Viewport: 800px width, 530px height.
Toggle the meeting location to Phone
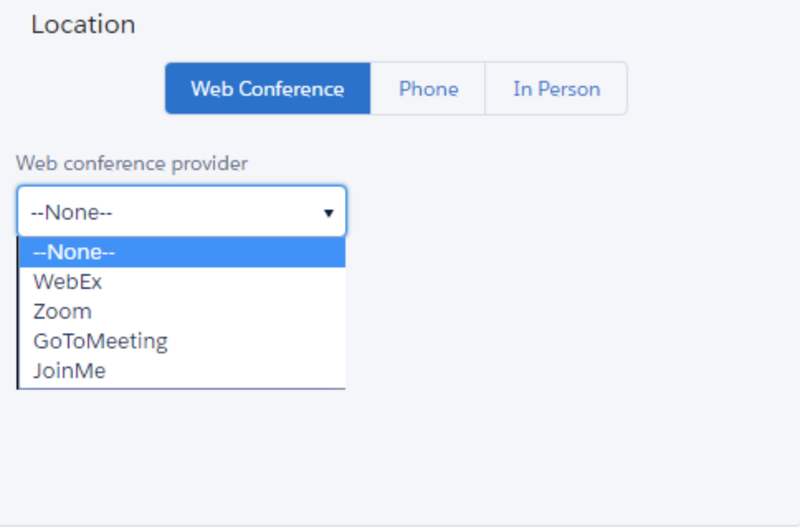428,89
